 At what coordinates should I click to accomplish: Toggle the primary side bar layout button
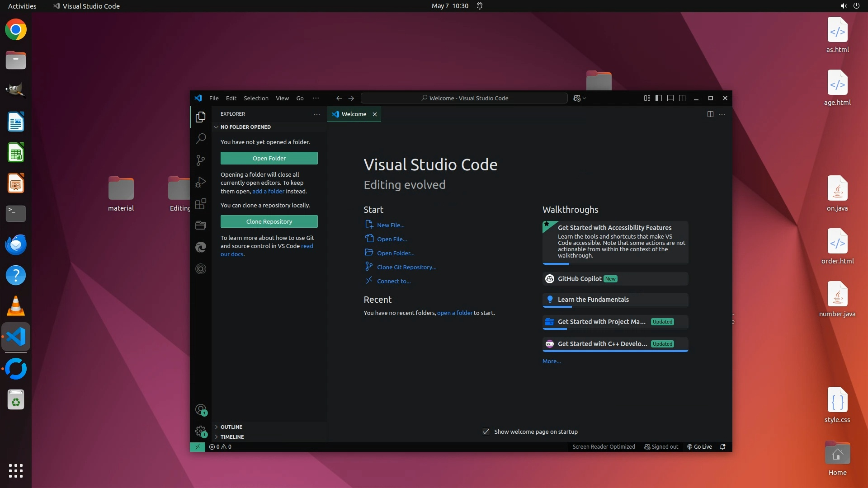click(x=659, y=98)
